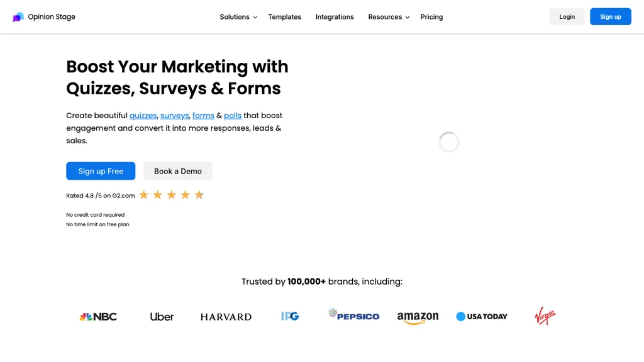Go to the Integrations page
The image size is (644, 362).
pyautogui.click(x=335, y=17)
